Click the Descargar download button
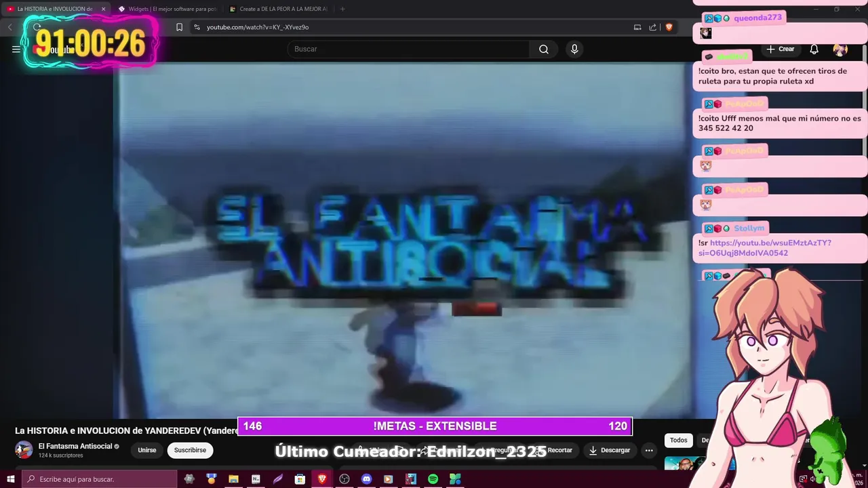The height and width of the screenshot is (488, 868). [x=609, y=450]
